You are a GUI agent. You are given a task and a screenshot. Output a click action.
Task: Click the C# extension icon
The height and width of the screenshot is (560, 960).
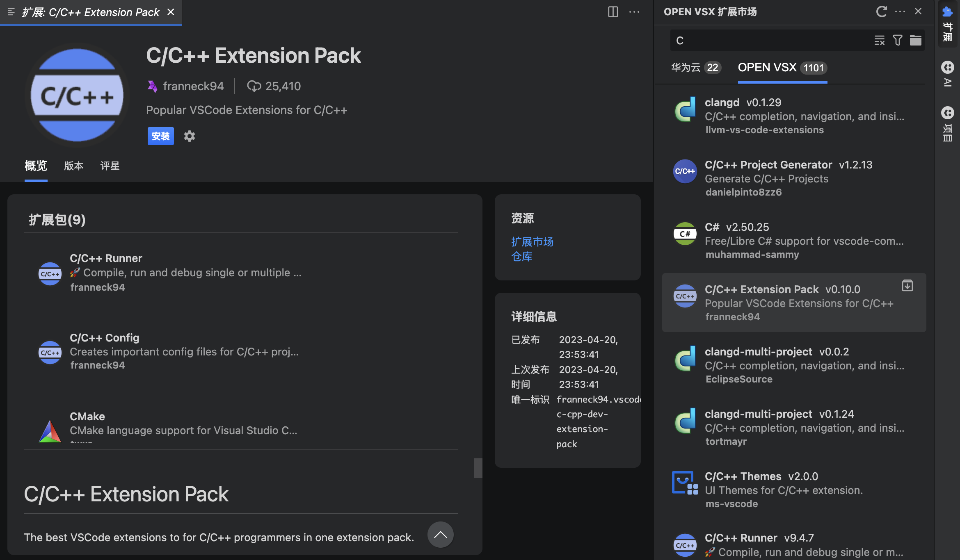(x=685, y=234)
